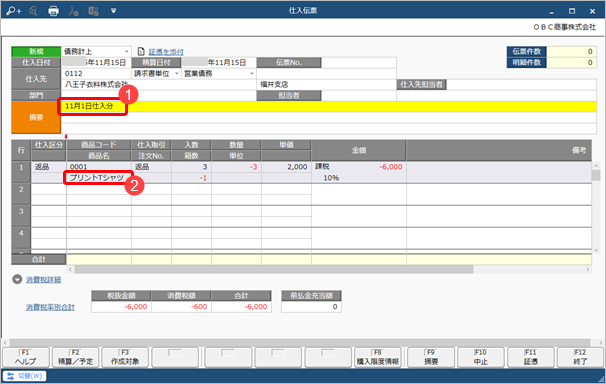Click the 消費税額 value -600
Viewport: 606px width, 384px height.
(x=181, y=307)
